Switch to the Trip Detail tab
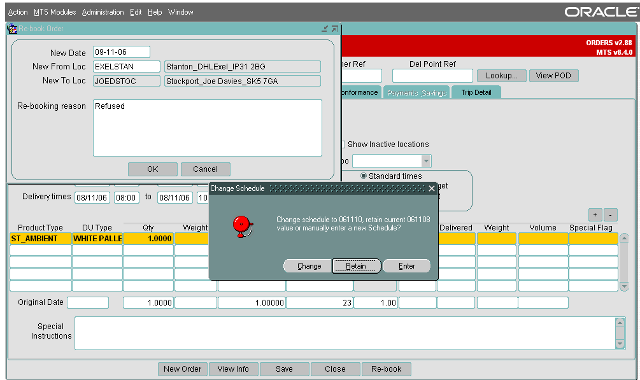This screenshot has width=640, height=380. [476, 93]
